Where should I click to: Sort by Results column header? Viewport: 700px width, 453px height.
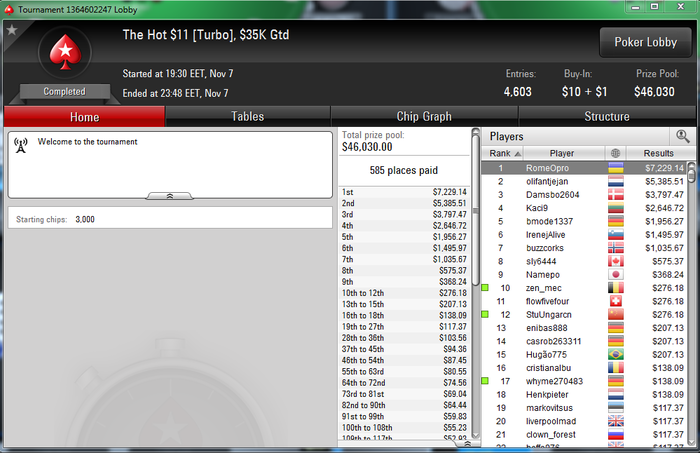658,153
